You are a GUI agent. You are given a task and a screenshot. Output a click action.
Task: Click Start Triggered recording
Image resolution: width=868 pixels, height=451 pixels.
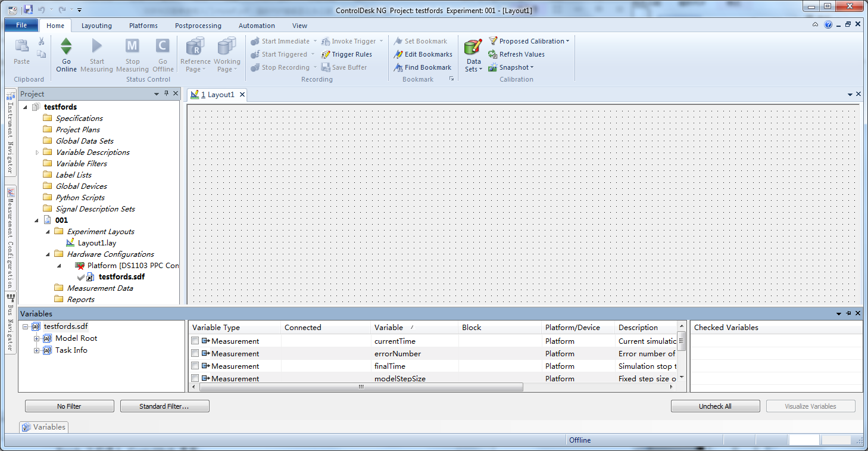[279, 54]
